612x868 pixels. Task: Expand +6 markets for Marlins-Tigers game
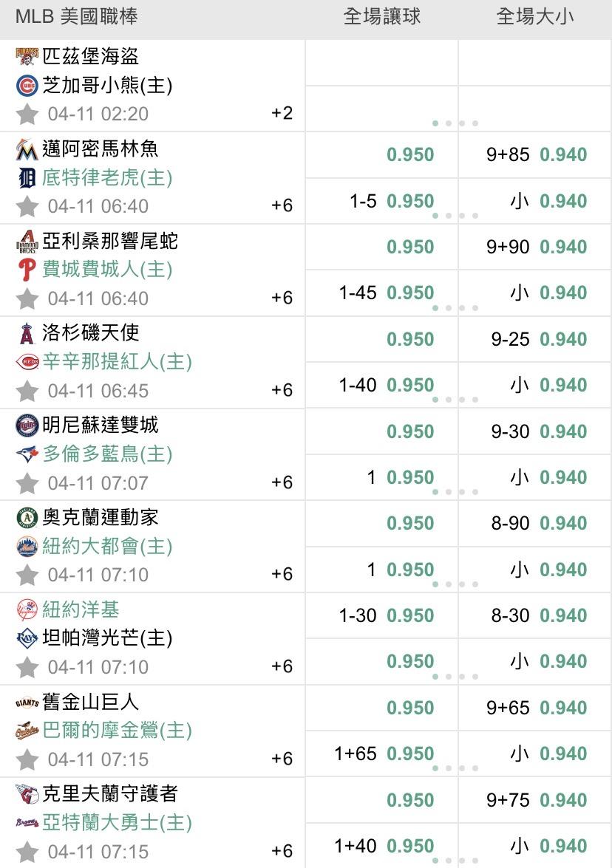(x=282, y=205)
